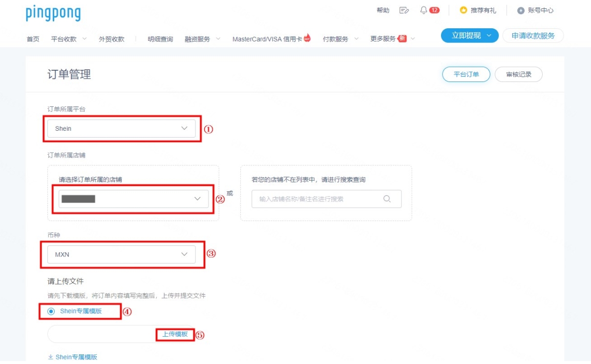Click the 申请收款服务 button
This screenshot has height=364, width=591.
coord(533,36)
